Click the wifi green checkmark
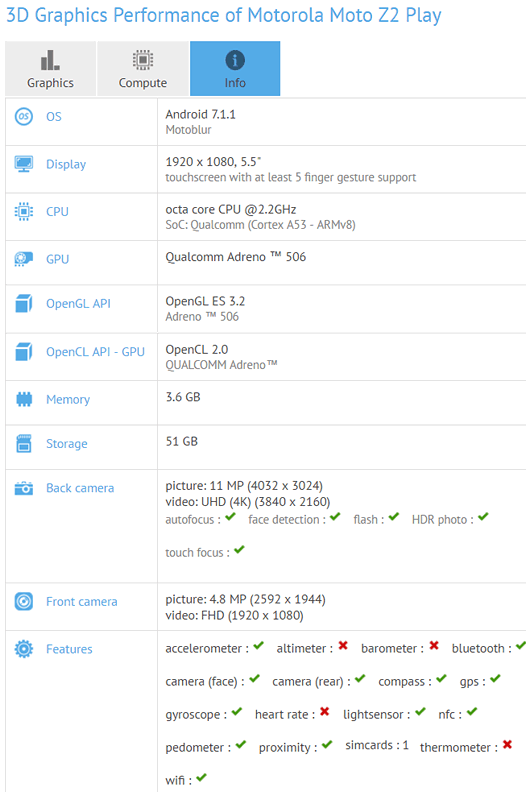 [x=202, y=777]
